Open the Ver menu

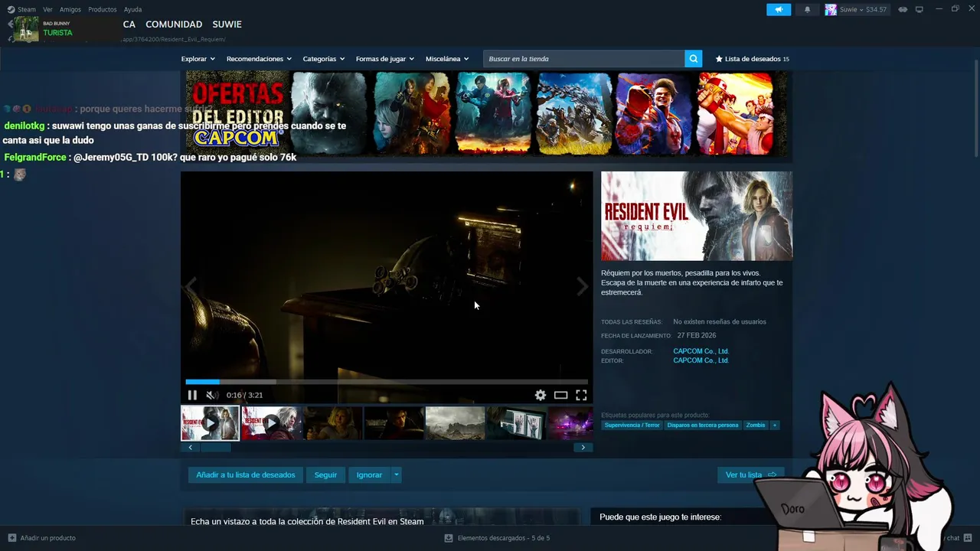(x=47, y=9)
